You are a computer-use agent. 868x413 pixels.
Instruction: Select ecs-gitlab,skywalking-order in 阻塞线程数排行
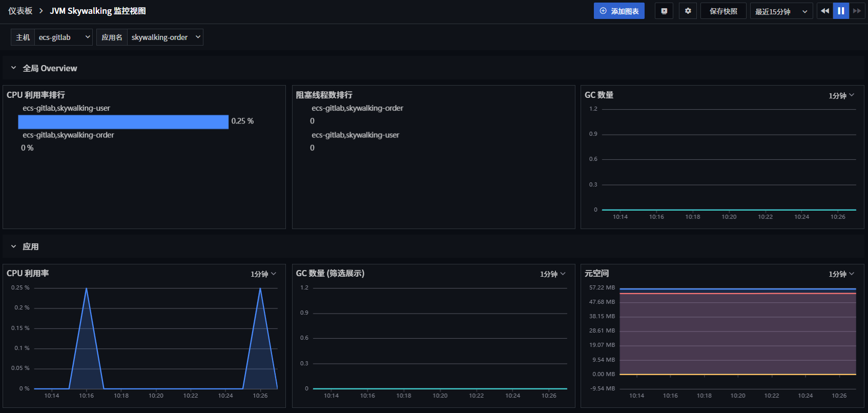coord(357,108)
